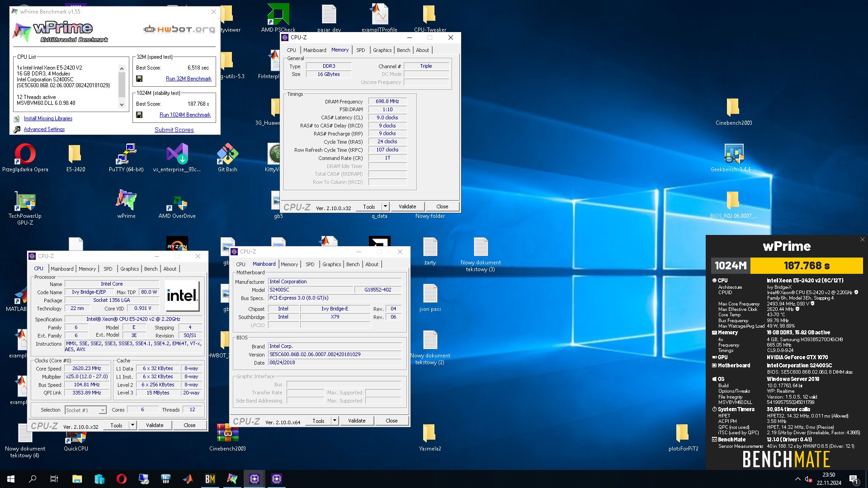Select the AMD PSCheck desktop icon
Image resolution: width=868 pixels, height=488 pixels.
[278, 18]
